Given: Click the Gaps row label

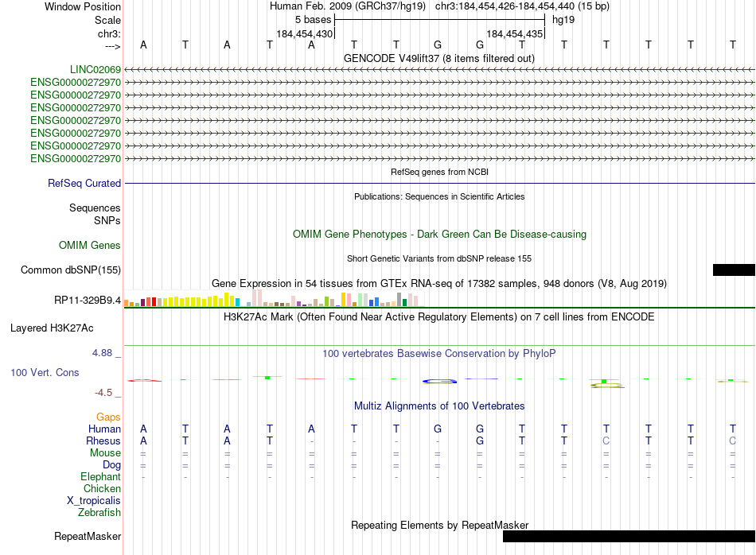Looking at the screenshot, I should pos(108,417).
